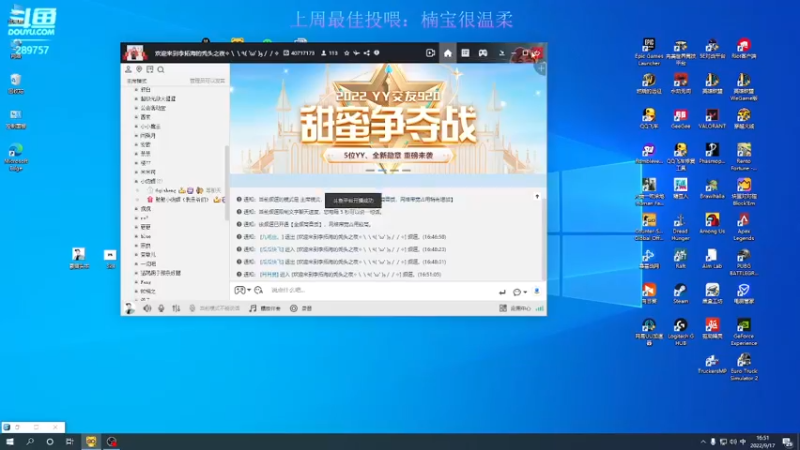The width and height of the screenshot is (800, 450).
Task: Open Apex Legends desktop shortcut
Action: (743, 227)
